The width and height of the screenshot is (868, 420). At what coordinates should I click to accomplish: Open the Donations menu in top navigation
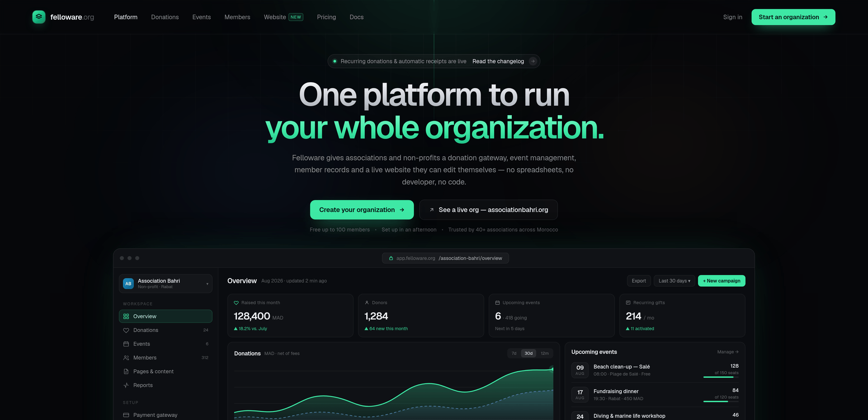tap(165, 17)
